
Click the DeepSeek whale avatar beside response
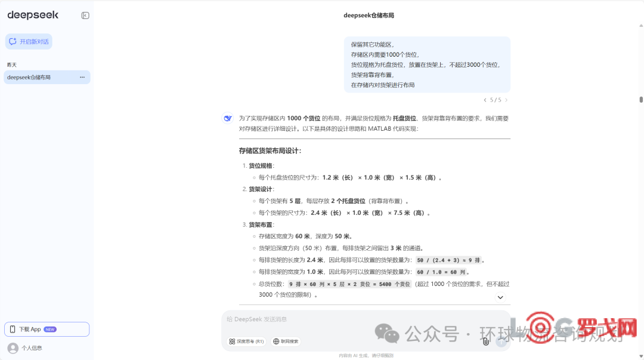[x=227, y=118]
